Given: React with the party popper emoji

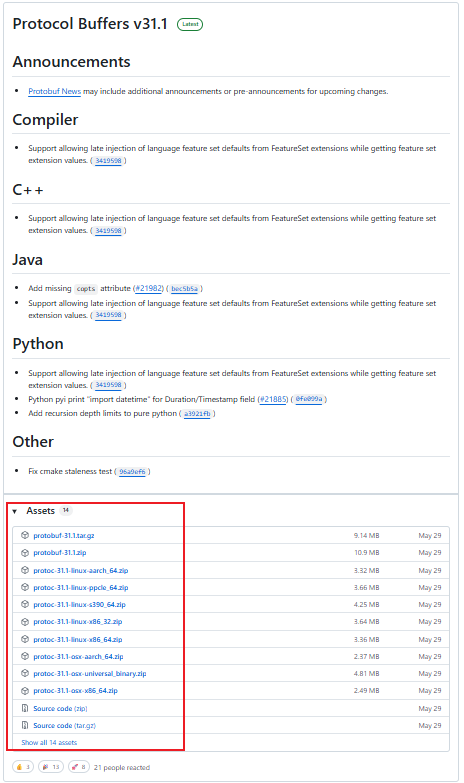Looking at the screenshot, I should [50, 767].
